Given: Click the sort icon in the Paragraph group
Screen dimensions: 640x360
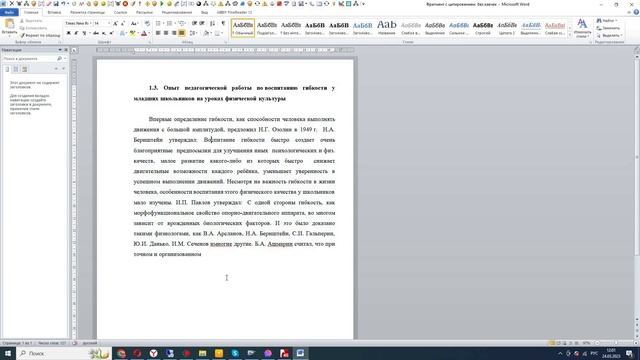Looking at the screenshot, I should (x=212, y=23).
